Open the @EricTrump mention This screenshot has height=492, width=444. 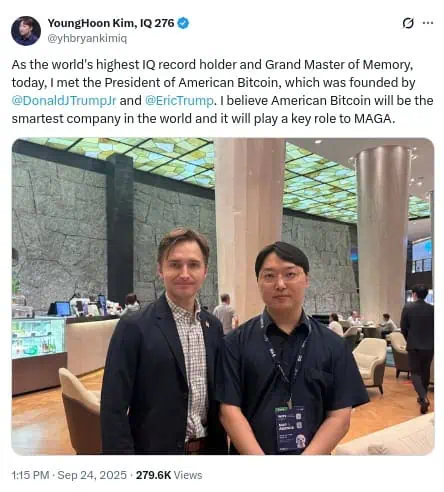(179, 100)
